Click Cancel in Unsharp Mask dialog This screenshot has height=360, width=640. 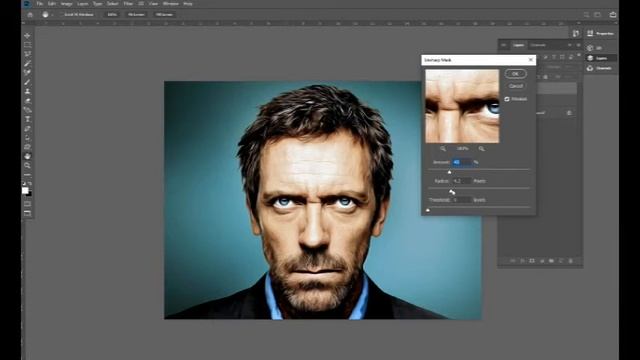[516, 86]
